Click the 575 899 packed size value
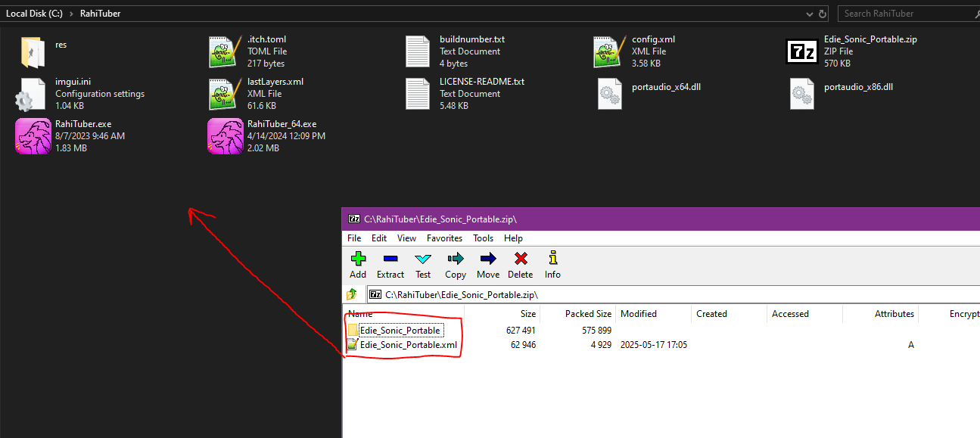This screenshot has height=438, width=980. click(596, 331)
